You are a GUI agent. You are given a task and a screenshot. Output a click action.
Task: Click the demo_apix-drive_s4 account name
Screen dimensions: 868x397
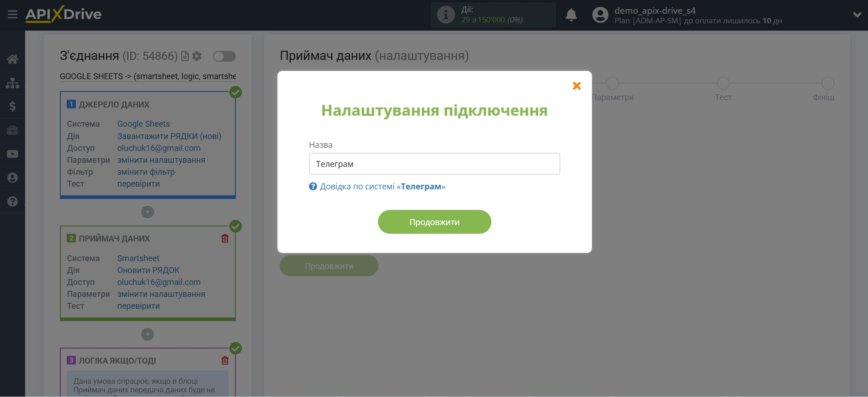click(x=655, y=11)
